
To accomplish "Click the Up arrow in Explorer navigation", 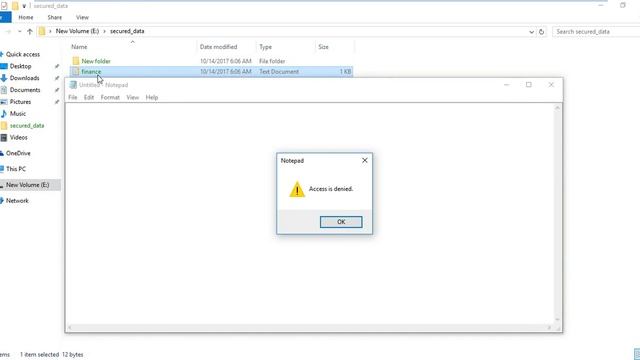I will [x=29, y=31].
